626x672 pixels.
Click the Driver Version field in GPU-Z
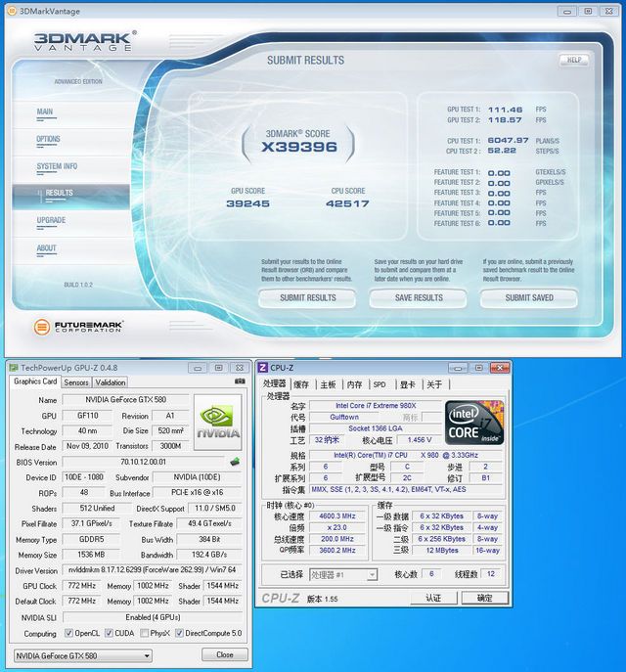(152, 570)
